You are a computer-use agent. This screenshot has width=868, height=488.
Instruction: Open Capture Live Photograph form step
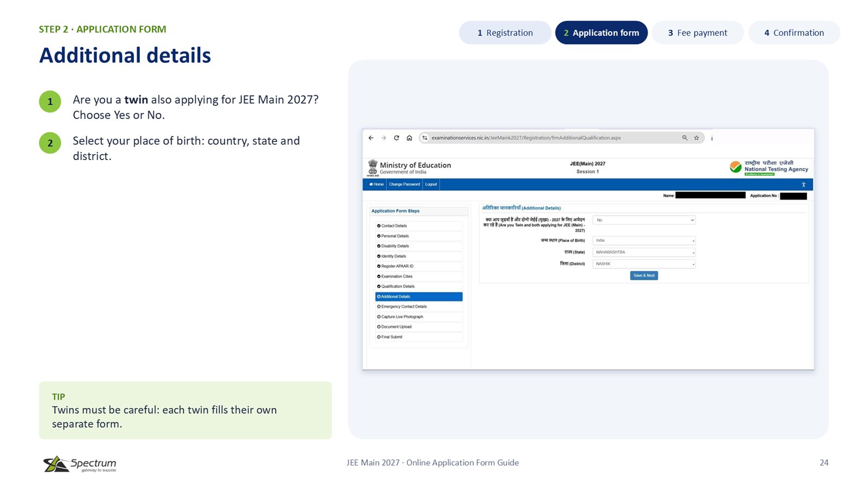(419, 317)
